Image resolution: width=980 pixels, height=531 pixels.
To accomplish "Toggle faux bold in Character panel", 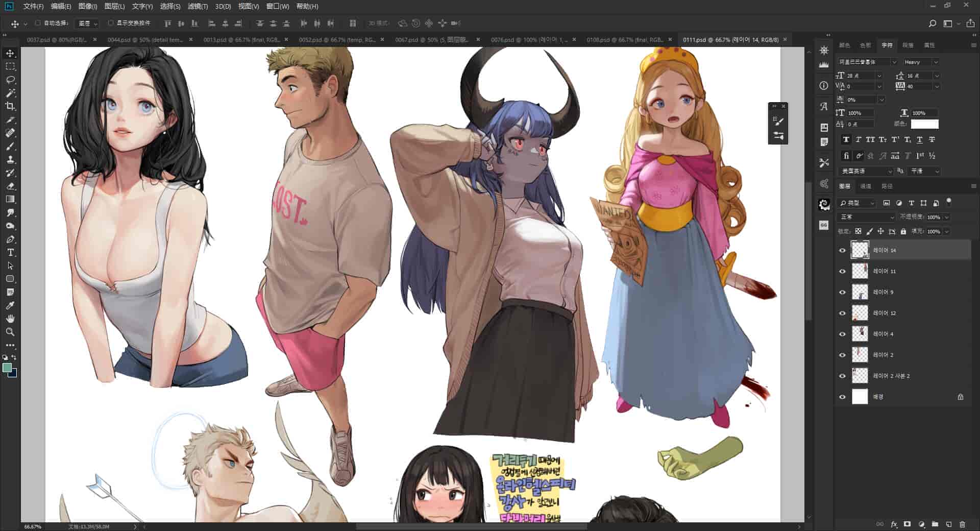I will tap(846, 139).
